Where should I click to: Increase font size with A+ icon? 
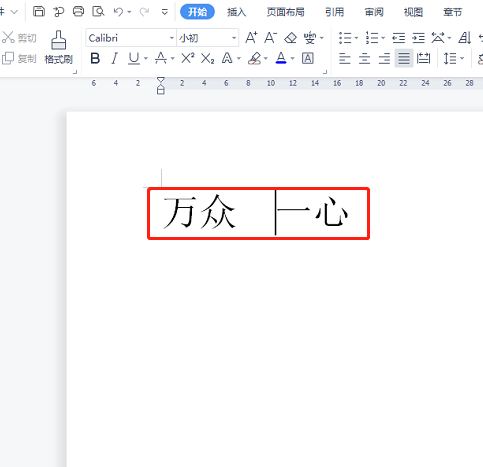[x=251, y=38]
